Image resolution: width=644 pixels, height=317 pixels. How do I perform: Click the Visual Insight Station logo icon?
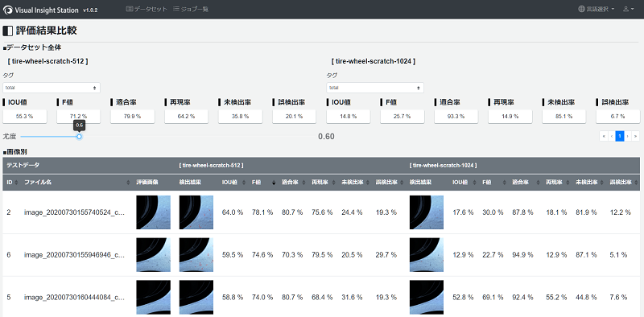click(x=8, y=10)
